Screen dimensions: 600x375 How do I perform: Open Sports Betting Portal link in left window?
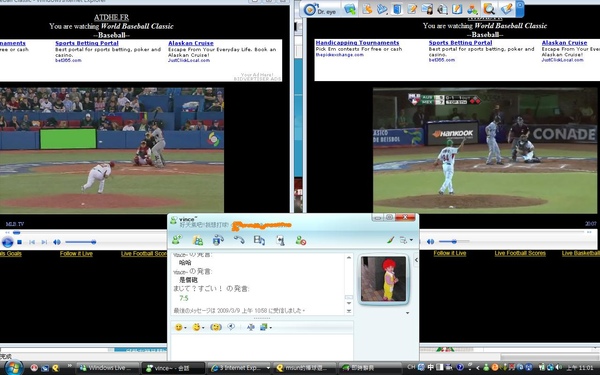(87, 43)
